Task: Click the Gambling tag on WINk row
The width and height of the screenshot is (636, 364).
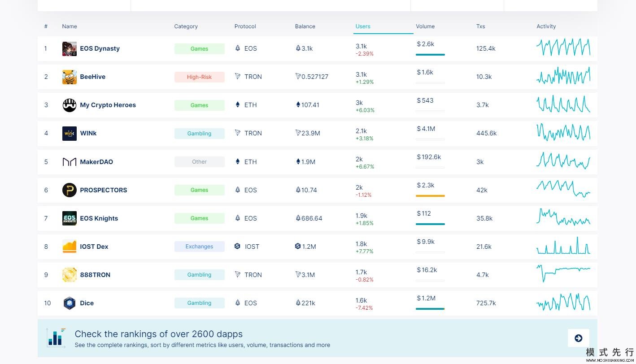Action: [x=200, y=134]
